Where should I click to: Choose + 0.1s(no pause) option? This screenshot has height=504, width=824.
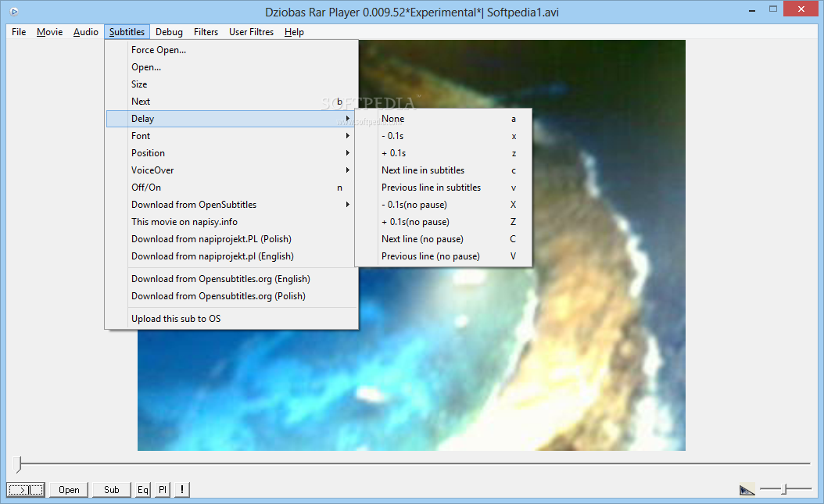pos(443,222)
